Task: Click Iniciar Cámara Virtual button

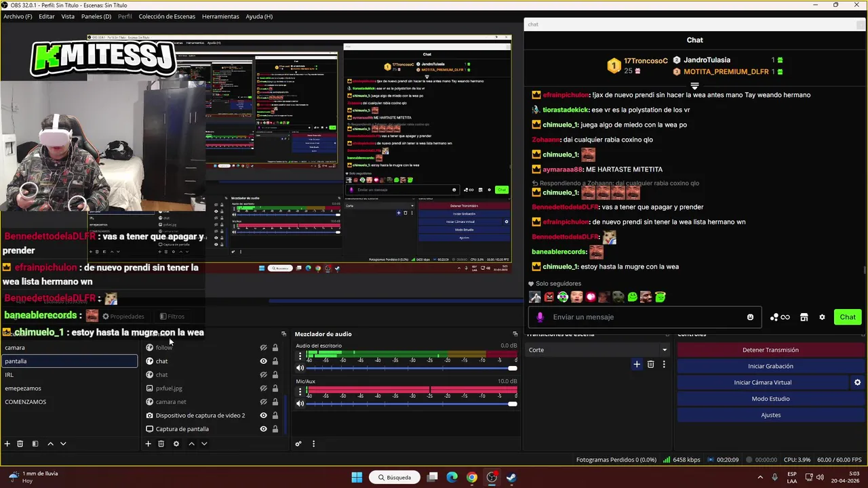Action: point(763,382)
